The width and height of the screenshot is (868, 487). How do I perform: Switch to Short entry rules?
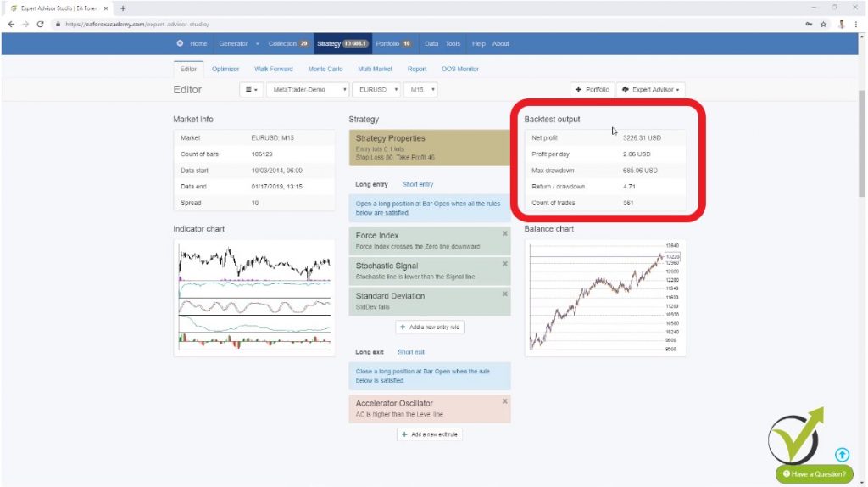point(417,184)
